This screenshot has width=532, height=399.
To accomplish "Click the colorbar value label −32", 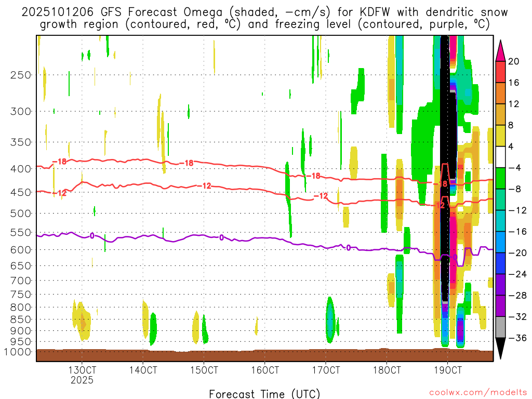I will [x=517, y=317].
